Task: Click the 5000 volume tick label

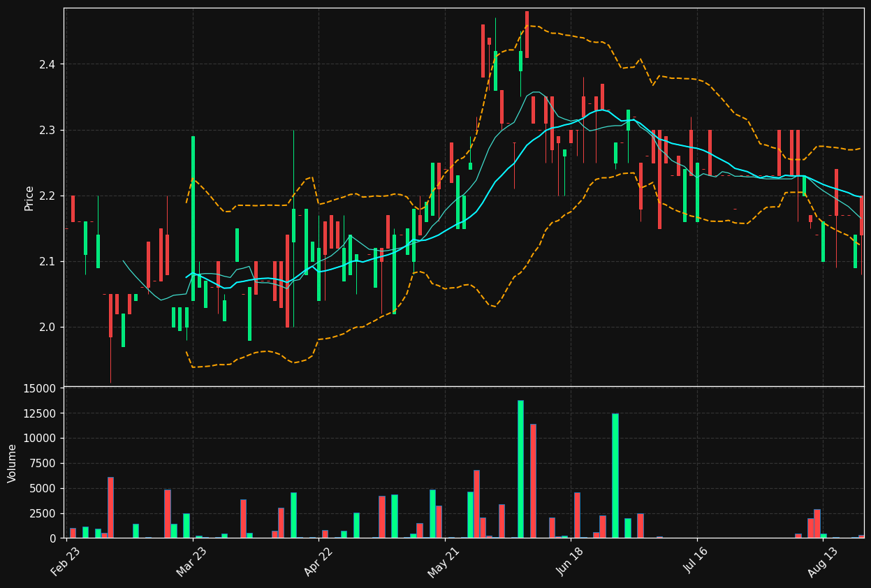Action: pos(43,489)
